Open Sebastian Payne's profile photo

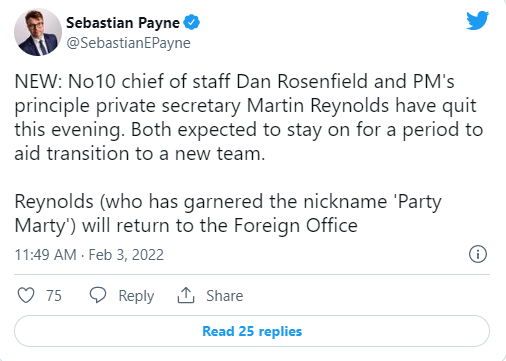38,32
